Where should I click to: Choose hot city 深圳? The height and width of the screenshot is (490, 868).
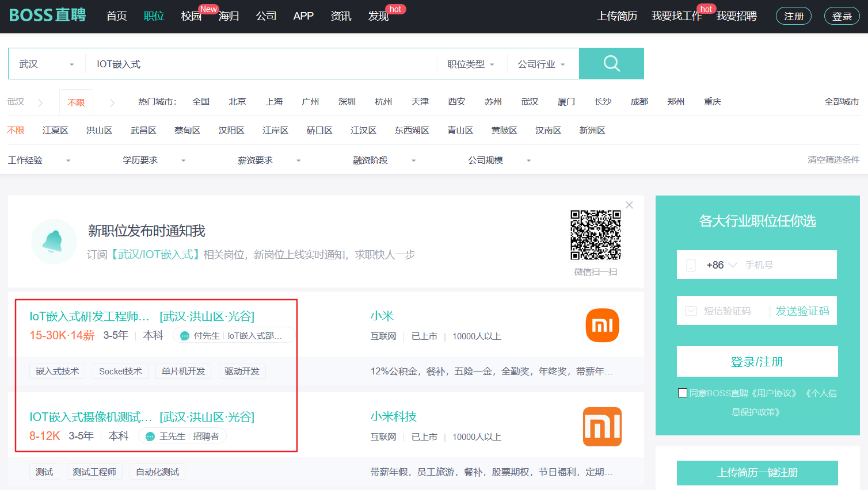(347, 102)
